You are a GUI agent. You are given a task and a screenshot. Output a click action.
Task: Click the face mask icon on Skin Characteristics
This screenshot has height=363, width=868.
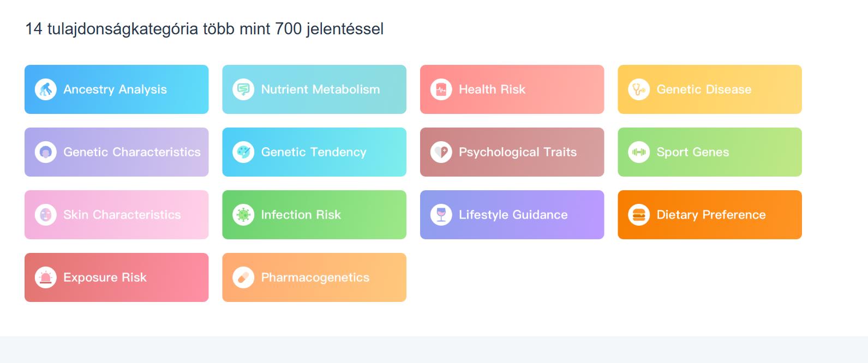(46, 215)
